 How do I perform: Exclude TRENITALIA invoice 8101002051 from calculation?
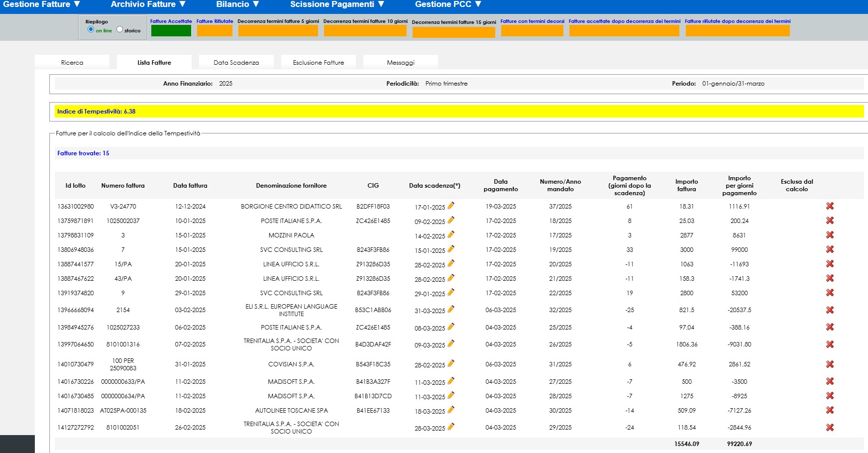click(830, 428)
